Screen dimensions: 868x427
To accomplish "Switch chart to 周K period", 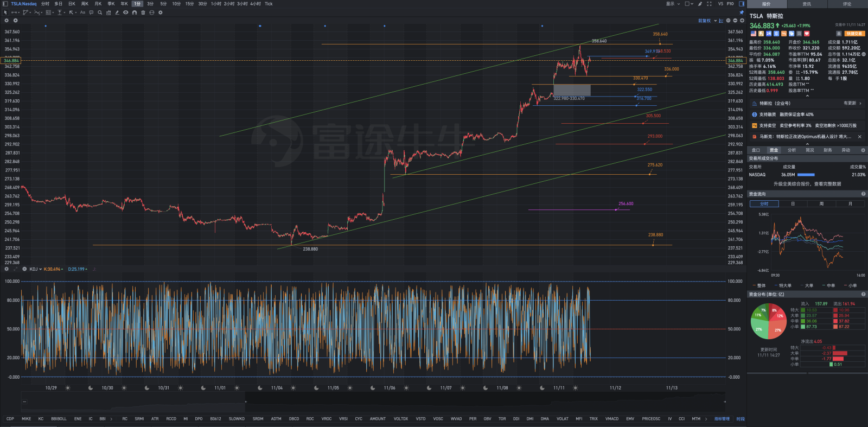I will [x=85, y=4].
